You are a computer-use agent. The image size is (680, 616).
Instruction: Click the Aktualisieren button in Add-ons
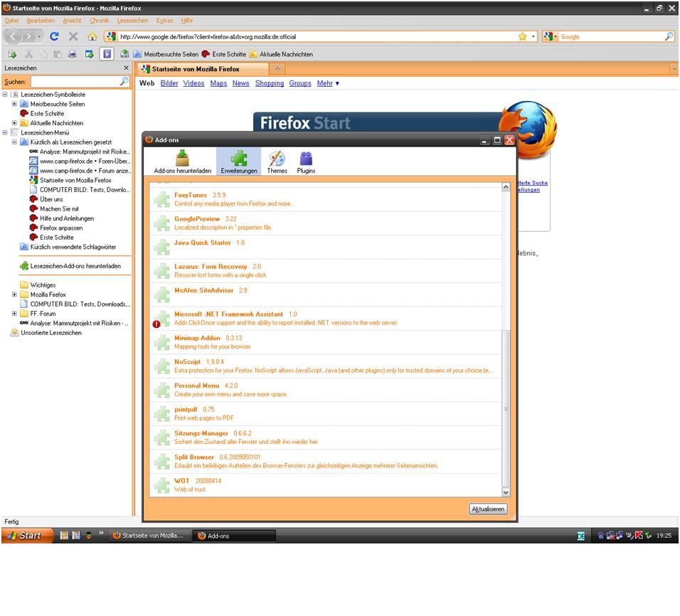pos(488,509)
